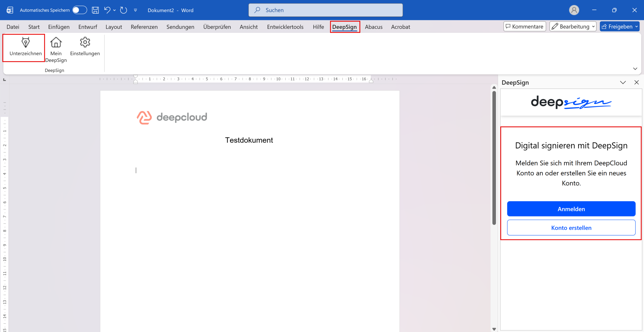Click the Redo arrow icon
This screenshot has width=644, height=332.
tap(124, 10)
